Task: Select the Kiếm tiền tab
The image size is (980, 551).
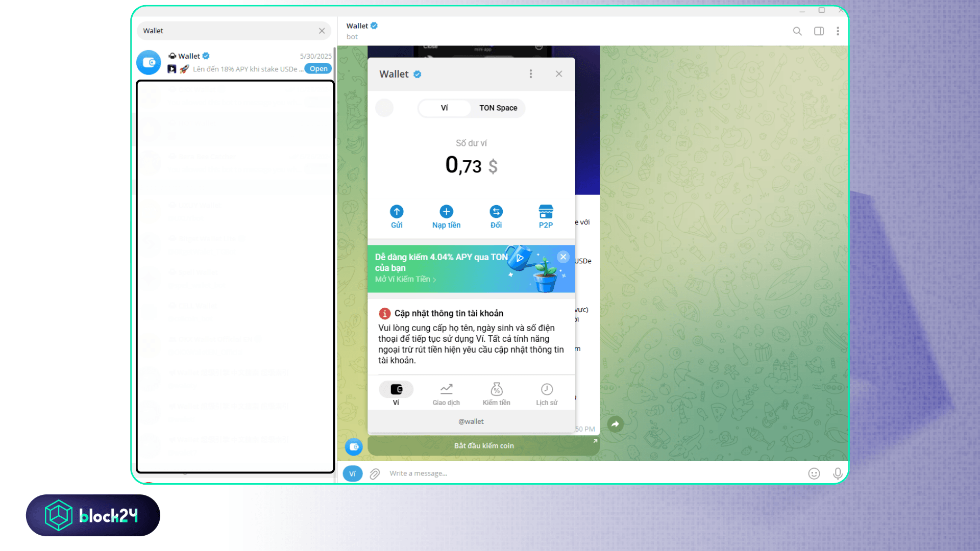Action: click(497, 394)
